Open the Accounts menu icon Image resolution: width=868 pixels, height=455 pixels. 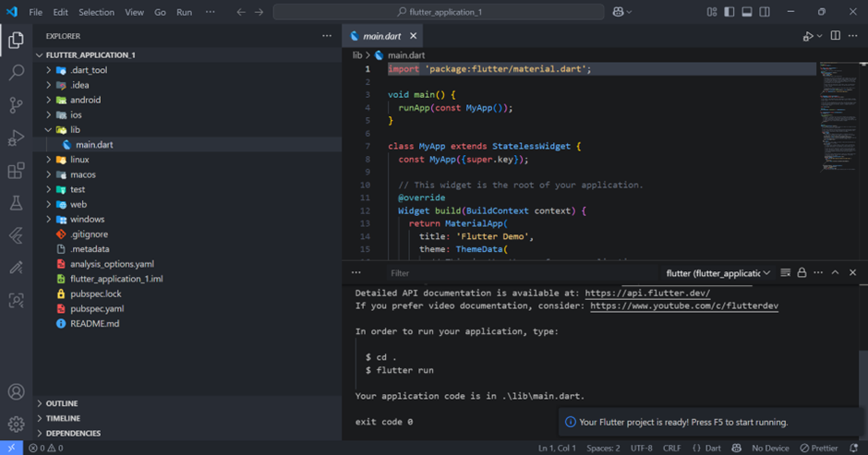16,392
